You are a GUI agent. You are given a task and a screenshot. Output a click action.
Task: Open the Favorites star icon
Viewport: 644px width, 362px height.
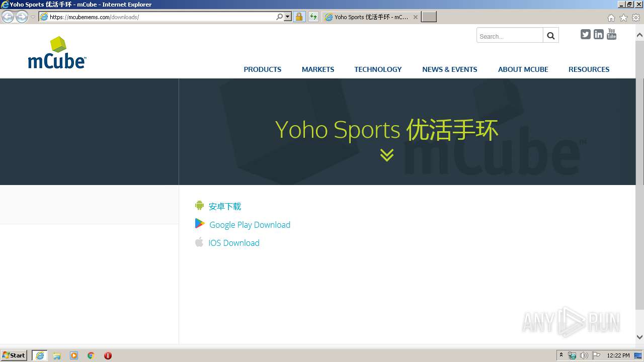click(623, 18)
